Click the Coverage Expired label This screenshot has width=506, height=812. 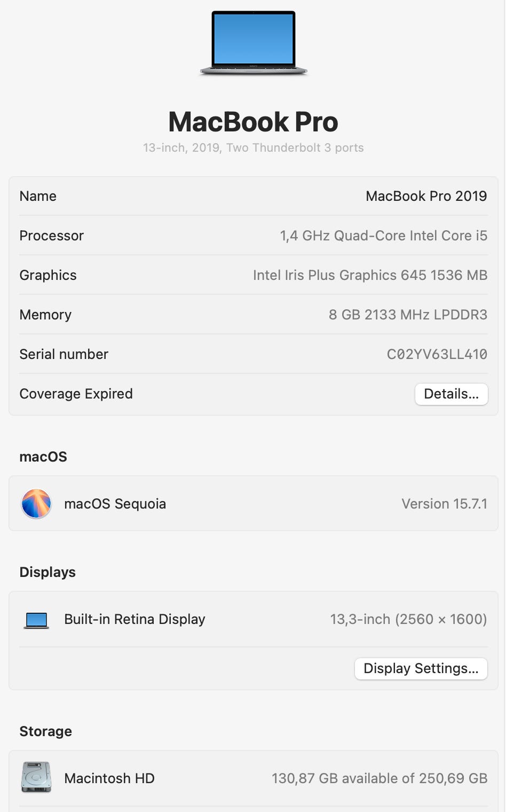point(76,394)
